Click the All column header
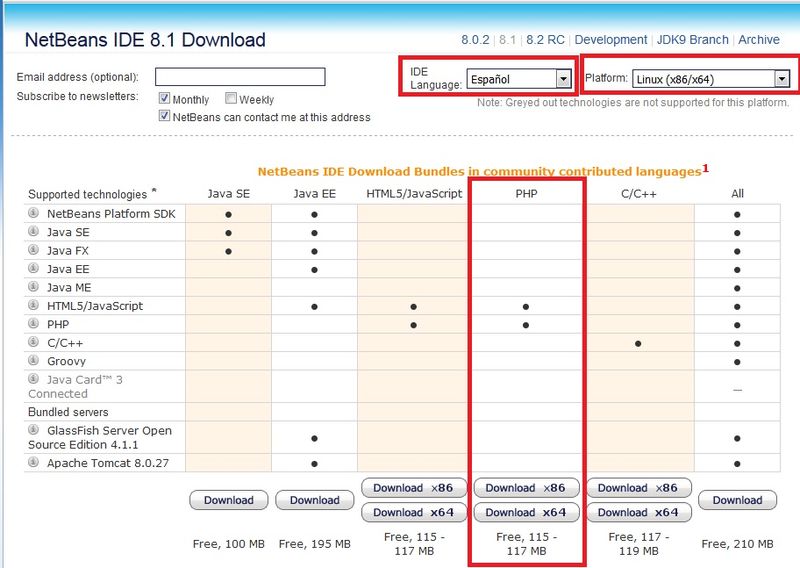 tap(737, 193)
